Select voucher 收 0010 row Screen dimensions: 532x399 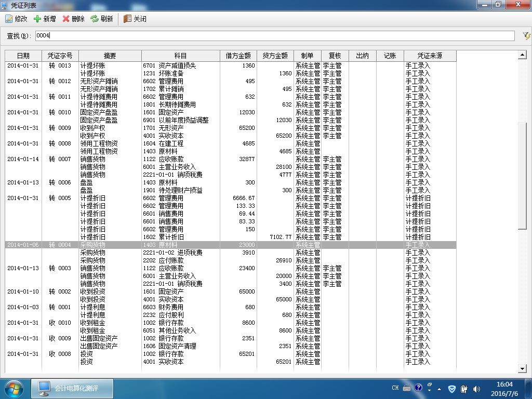(x=230, y=323)
